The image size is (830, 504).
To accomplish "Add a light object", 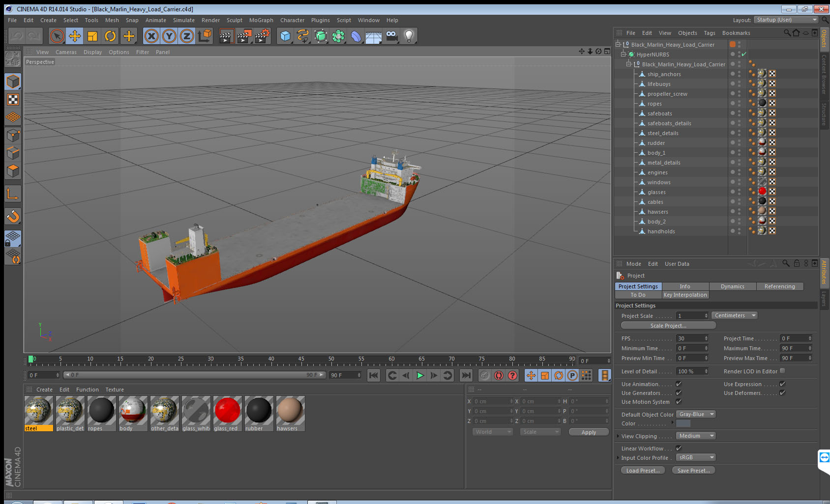I will [409, 36].
